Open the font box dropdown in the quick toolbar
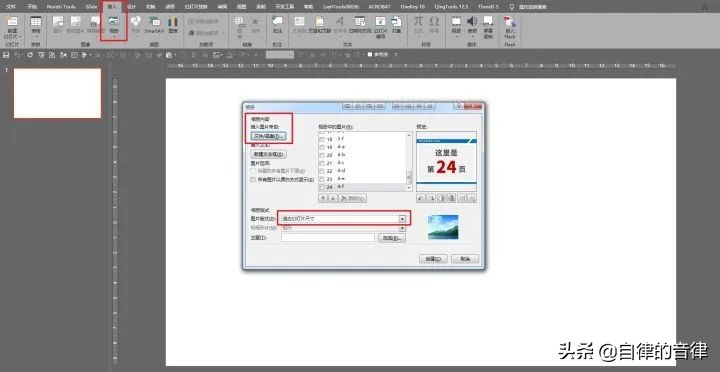This screenshot has width=720, height=372. (291, 55)
